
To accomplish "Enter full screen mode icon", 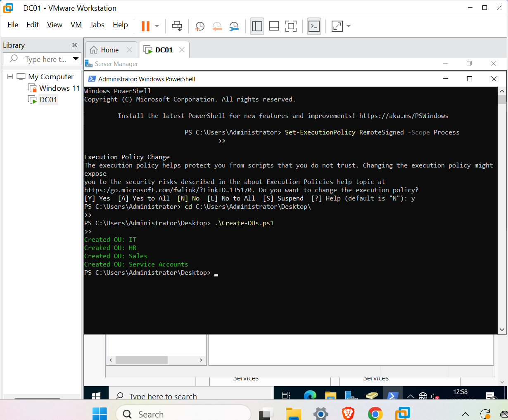I will coord(291,26).
